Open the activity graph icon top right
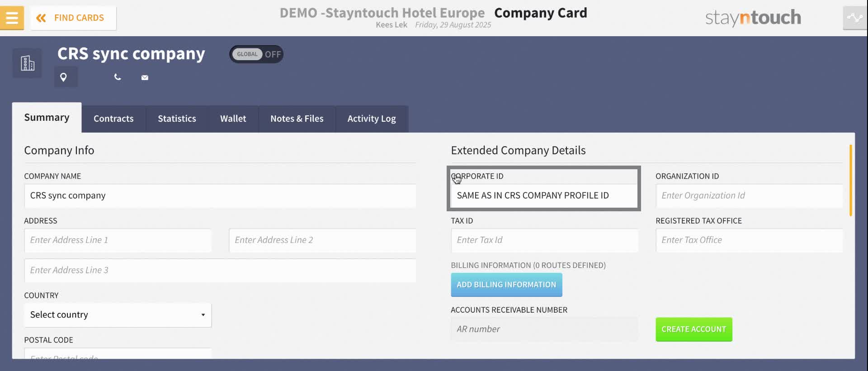 click(855, 18)
